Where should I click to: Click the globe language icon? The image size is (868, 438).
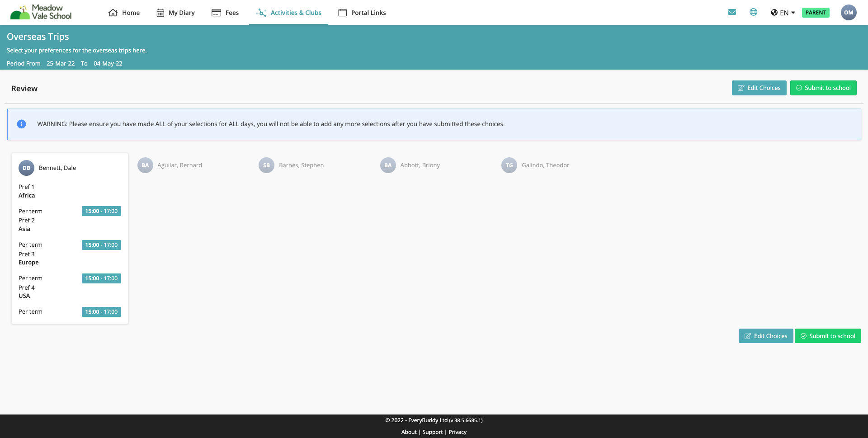coord(774,13)
